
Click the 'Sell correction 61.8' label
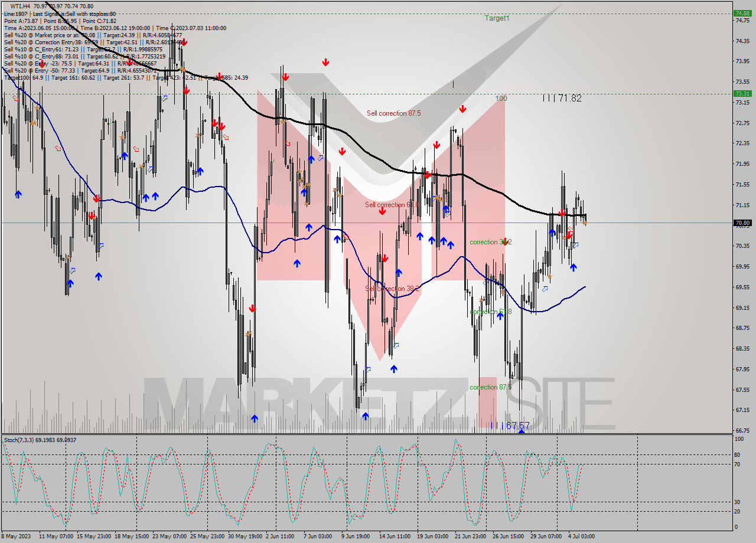coord(392,205)
